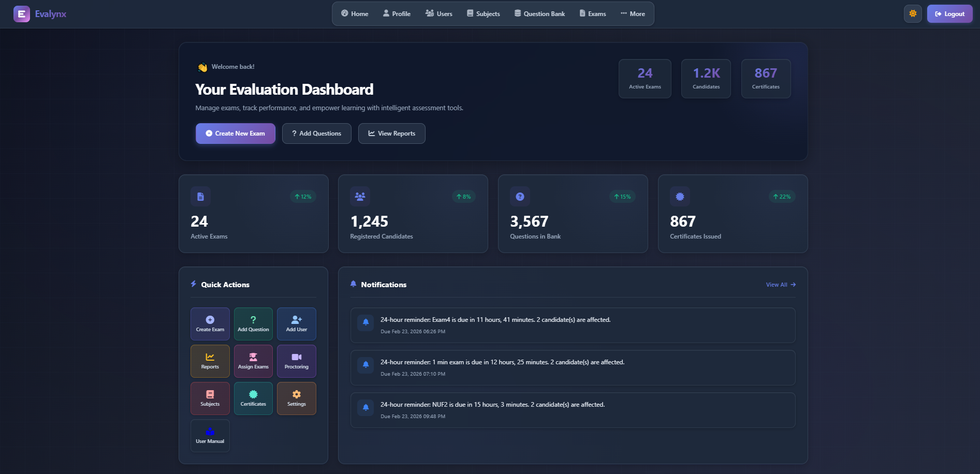Click the Create Exam quick action tile
Screen dimensions: 980x474
point(210,324)
